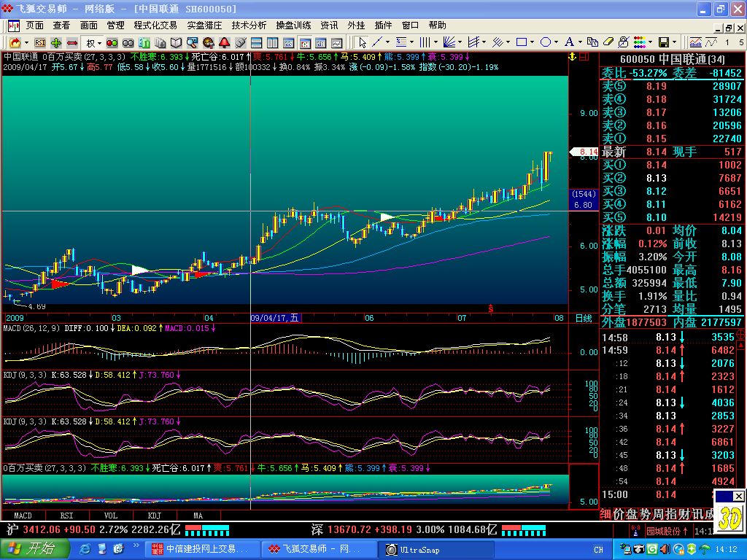
Task: Click the red alarm bell icon
Action: click(225, 43)
